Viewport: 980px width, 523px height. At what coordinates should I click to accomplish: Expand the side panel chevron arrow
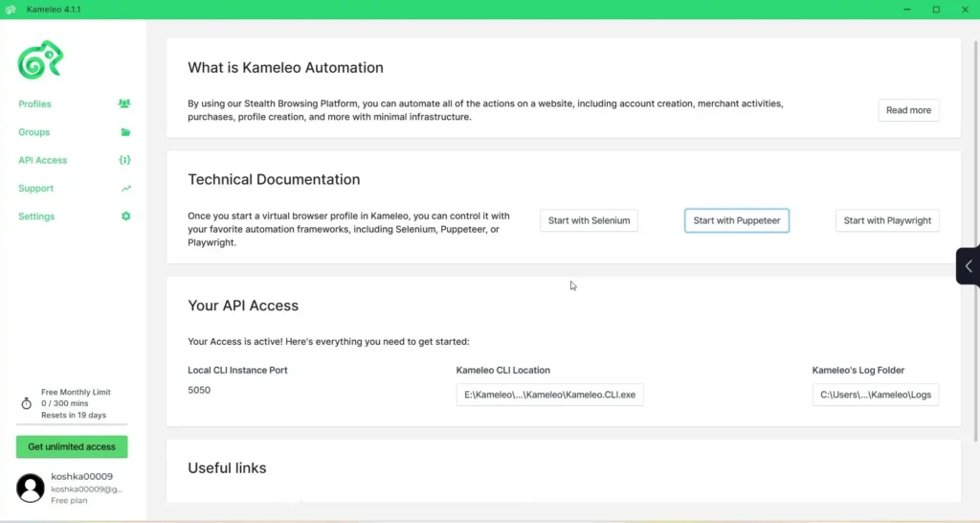(969, 266)
